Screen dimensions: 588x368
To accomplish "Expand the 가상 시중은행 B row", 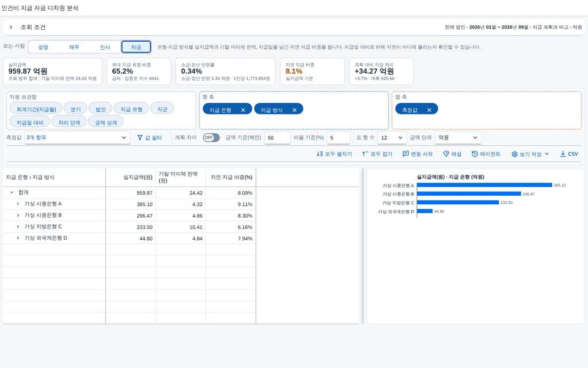I will [18, 216].
